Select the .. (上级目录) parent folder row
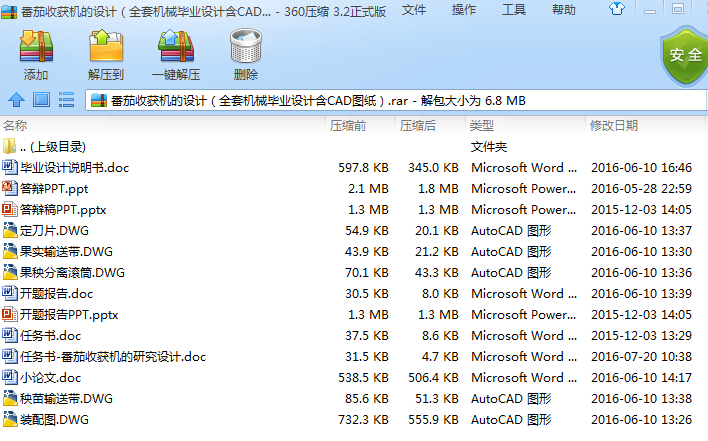The width and height of the screenshot is (708, 441). click(x=354, y=146)
